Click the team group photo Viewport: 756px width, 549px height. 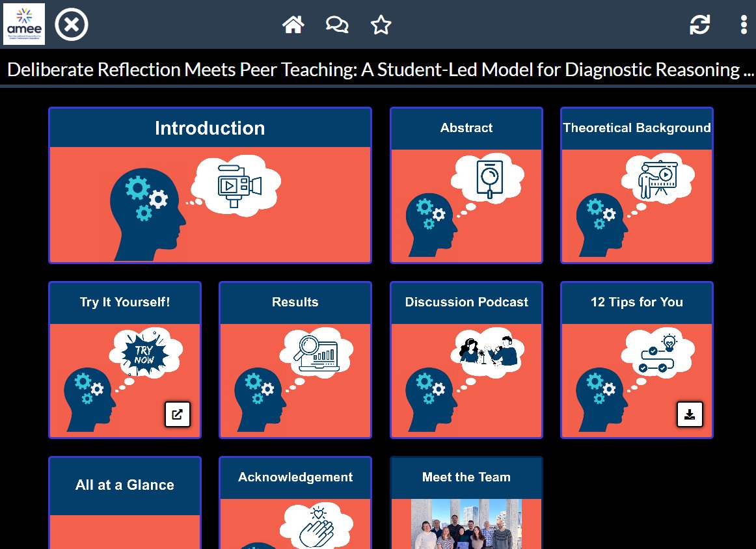click(x=466, y=524)
